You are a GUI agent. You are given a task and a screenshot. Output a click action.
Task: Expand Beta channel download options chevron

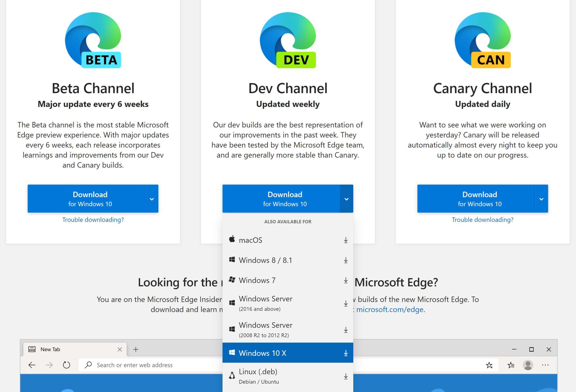tap(152, 199)
